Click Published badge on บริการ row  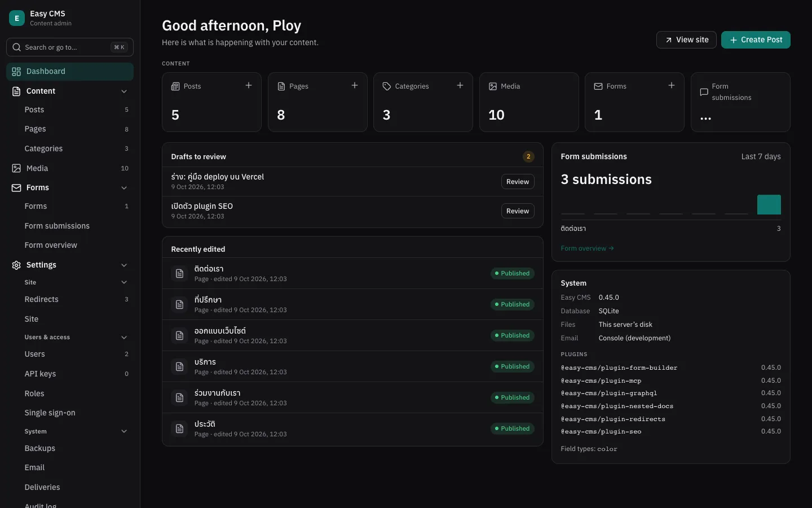click(512, 366)
